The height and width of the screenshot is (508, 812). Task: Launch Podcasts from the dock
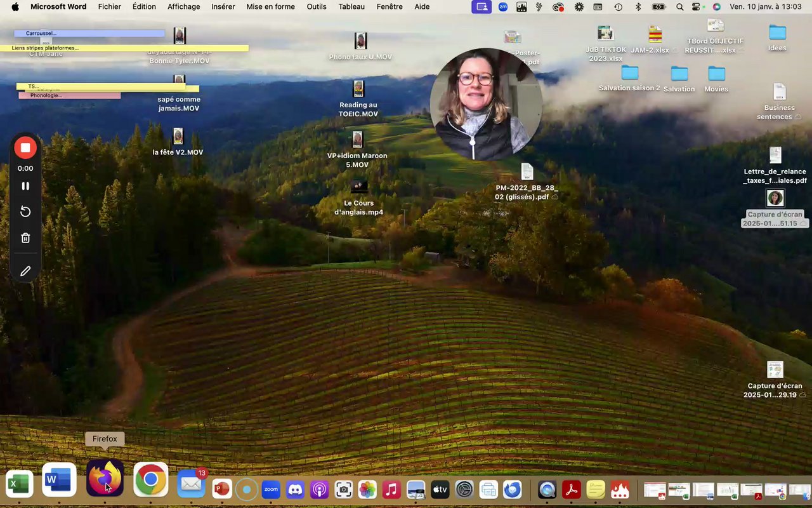319,489
